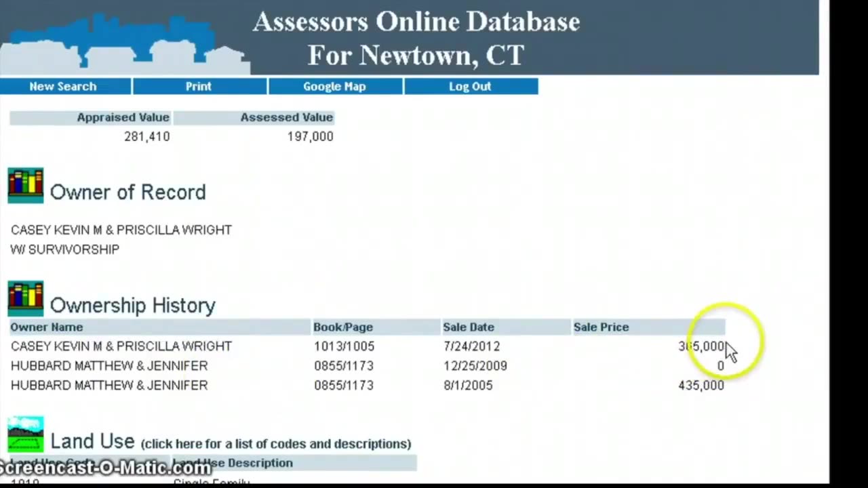Click Assessors Online Database title
Image resolution: width=868 pixels, height=488 pixels.
pyautogui.click(x=416, y=22)
